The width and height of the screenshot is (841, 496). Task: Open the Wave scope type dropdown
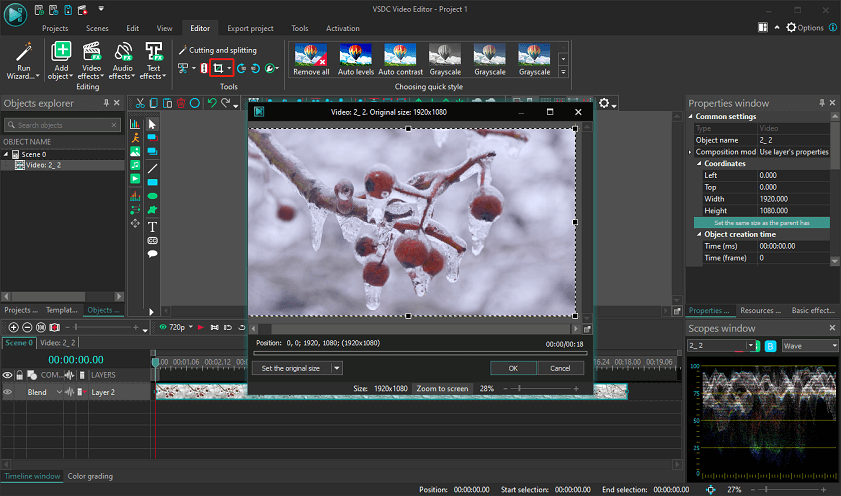(x=834, y=346)
